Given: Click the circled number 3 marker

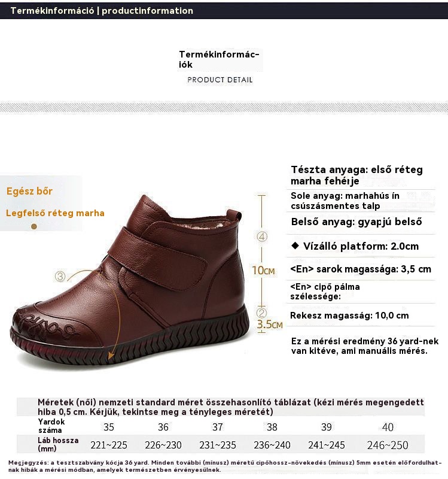Looking at the screenshot, I should point(60,277).
